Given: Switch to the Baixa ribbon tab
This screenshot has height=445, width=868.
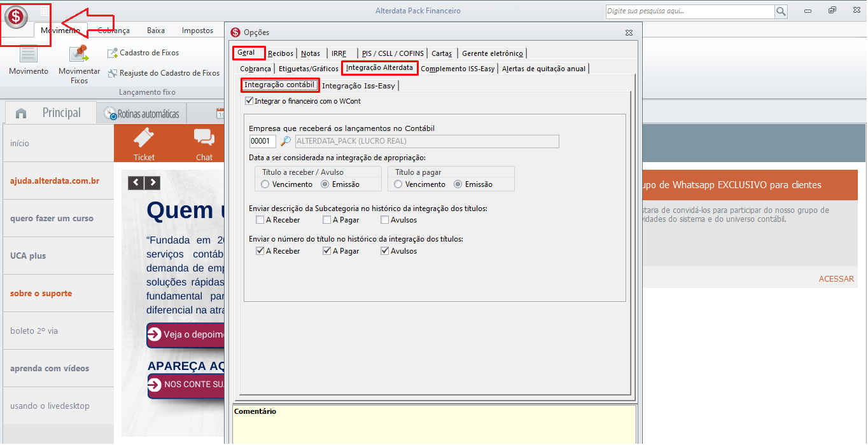Looking at the screenshot, I should (x=156, y=31).
